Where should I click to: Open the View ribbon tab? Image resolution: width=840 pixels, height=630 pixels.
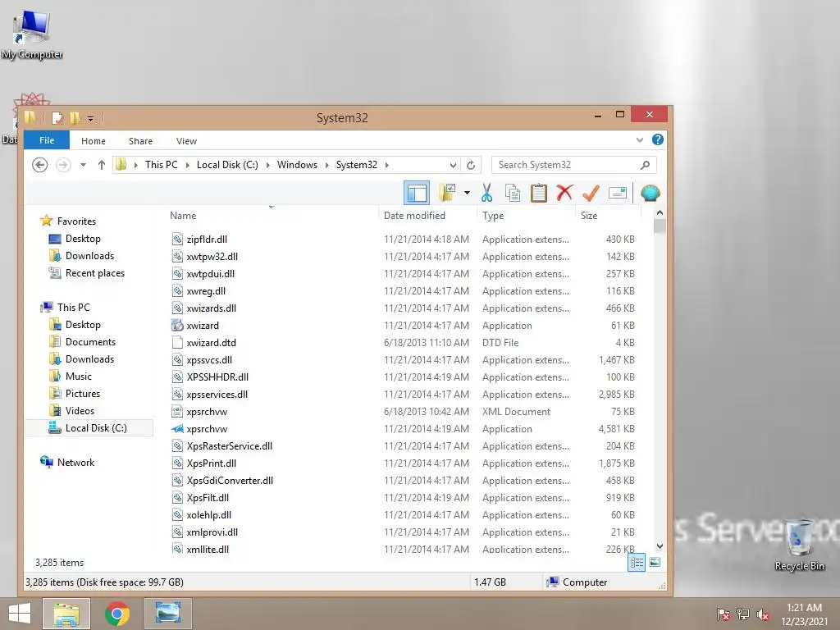(x=186, y=141)
